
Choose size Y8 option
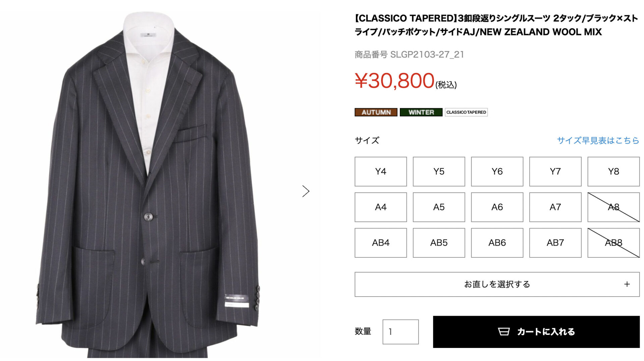pos(613,172)
